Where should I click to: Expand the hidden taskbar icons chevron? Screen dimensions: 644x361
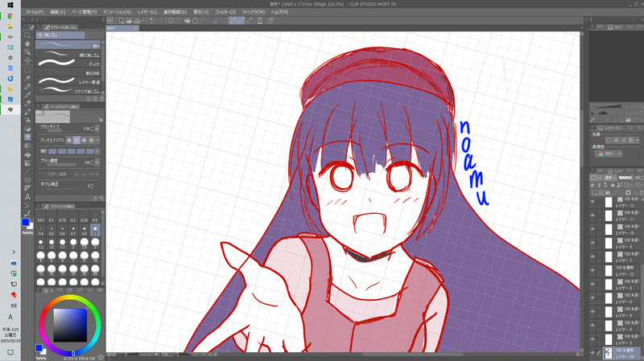[14, 252]
